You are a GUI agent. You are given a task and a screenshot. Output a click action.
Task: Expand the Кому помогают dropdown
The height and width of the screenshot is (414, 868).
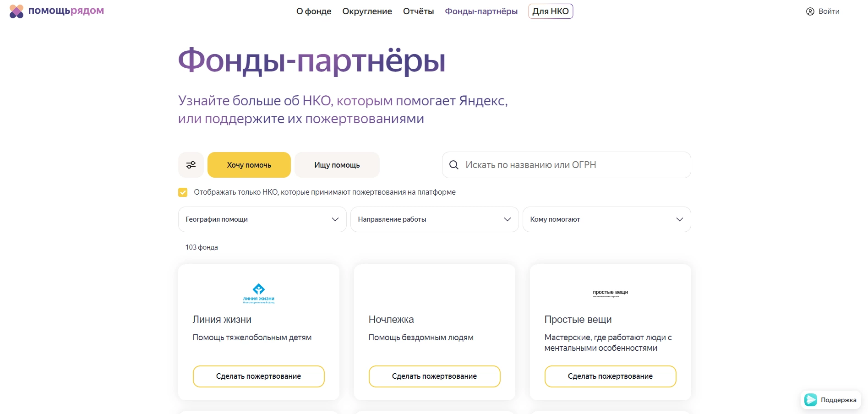click(606, 219)
